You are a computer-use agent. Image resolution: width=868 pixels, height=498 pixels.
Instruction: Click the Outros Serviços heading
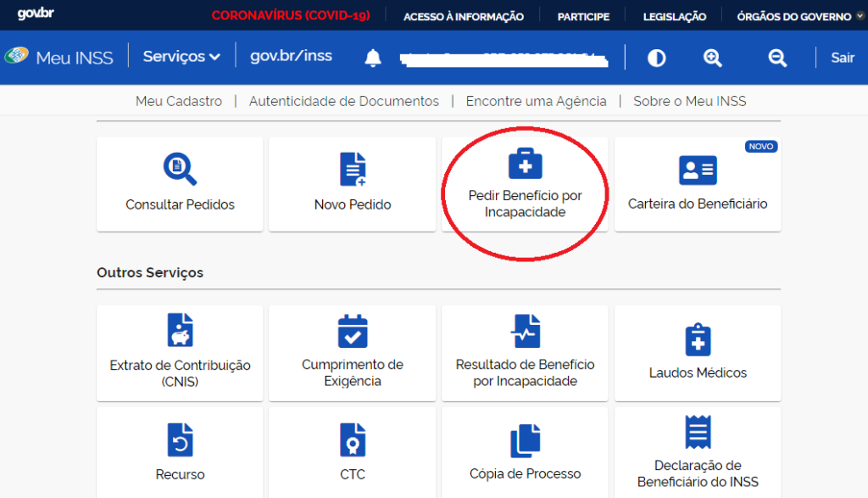click(150, 272)
